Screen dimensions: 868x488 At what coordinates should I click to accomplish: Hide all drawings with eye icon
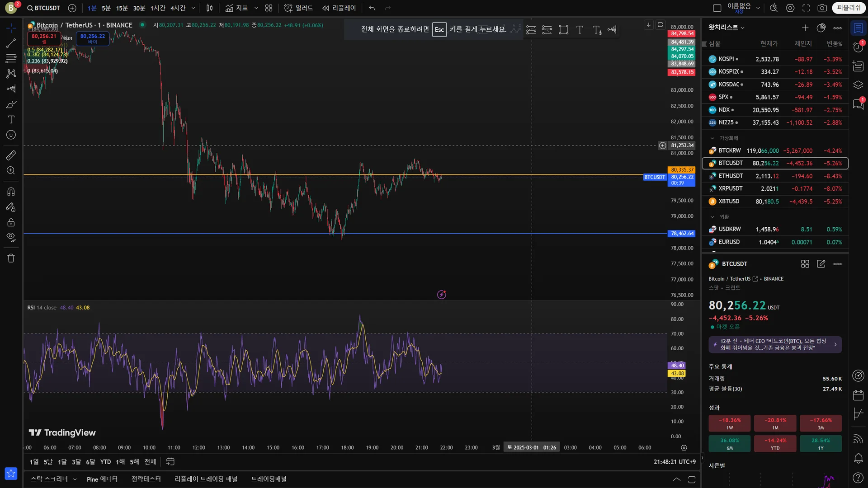(11, 237)
